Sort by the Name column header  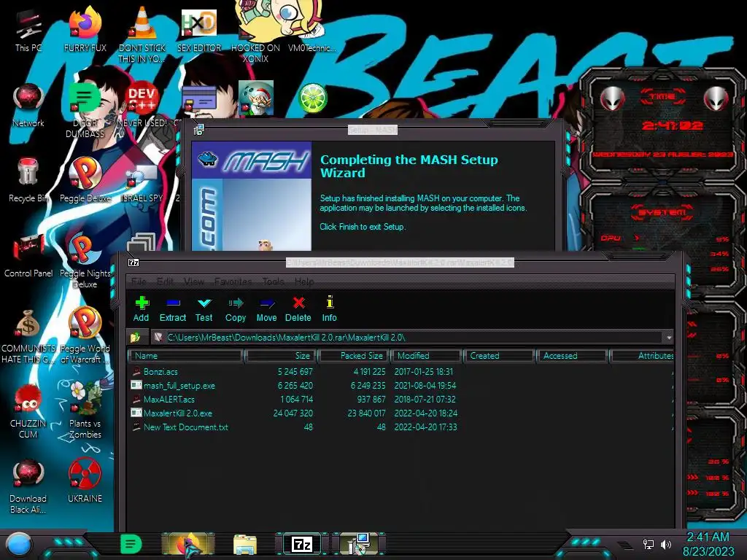[x=186, y=356]
